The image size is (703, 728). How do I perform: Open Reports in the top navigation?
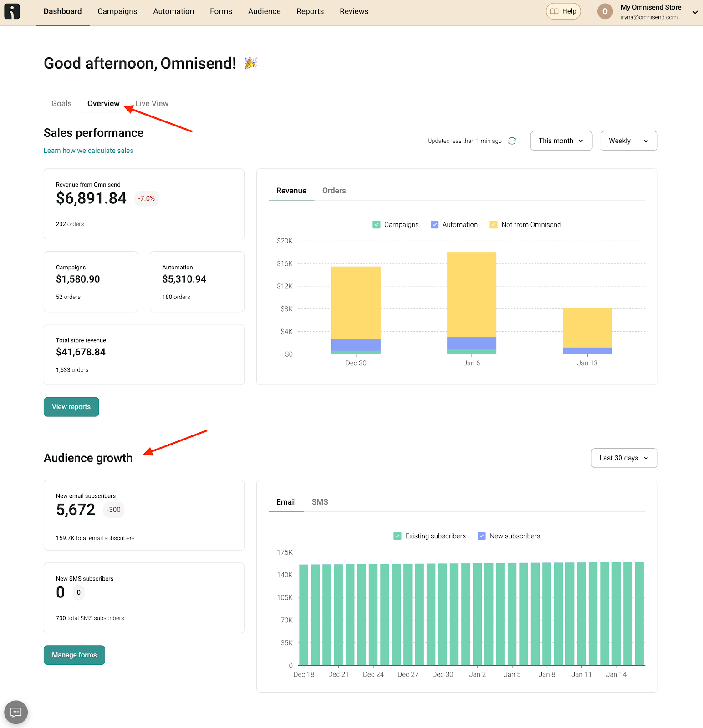point(310,11)
